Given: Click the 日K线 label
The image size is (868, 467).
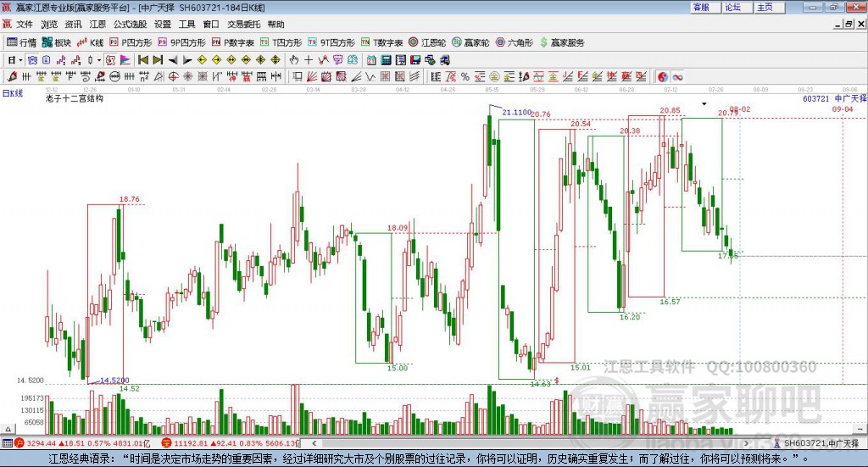Looking at the screenshot, I should (x=13, y=93).
